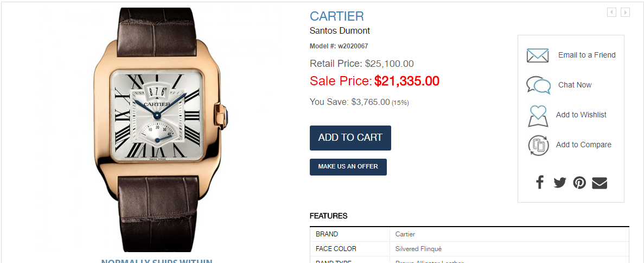
Task: Click the Santos Dumont product name
Action: pyautogui.click(x=340, y=30)
